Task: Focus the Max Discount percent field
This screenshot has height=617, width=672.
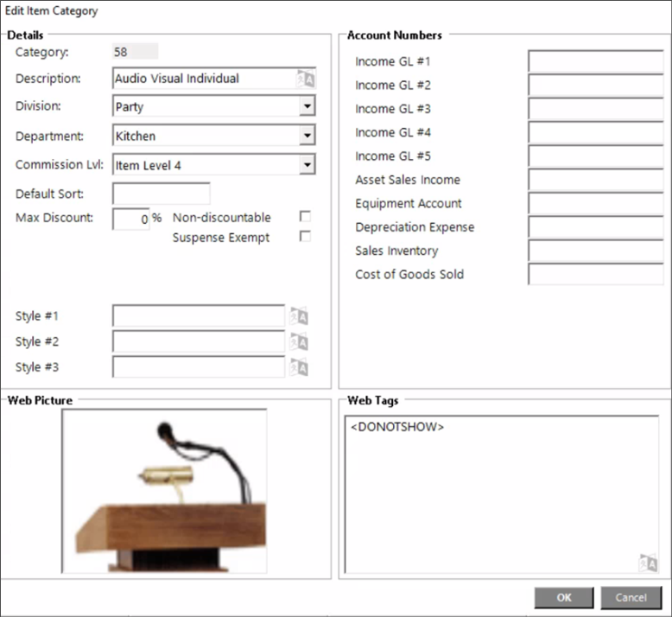Action: 131,219
